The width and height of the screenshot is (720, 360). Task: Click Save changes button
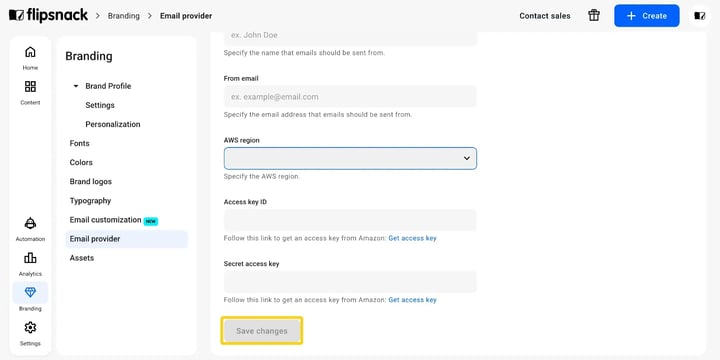[x=262, y=331]
